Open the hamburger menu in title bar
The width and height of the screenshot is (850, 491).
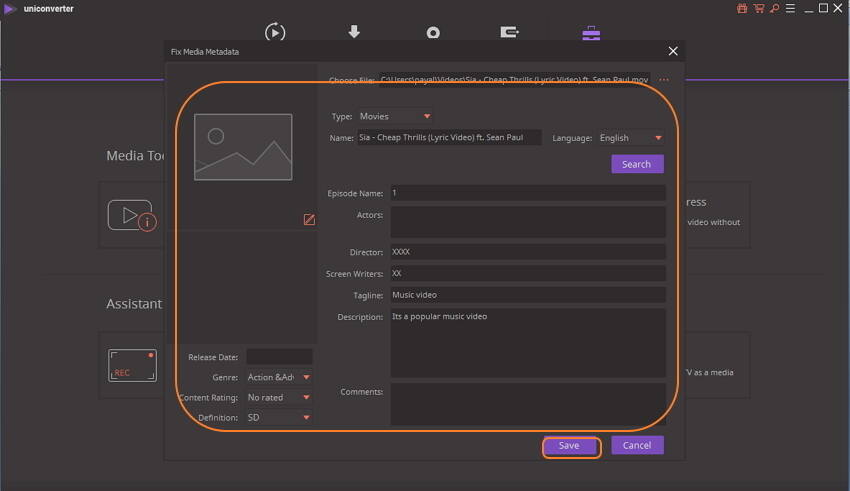[790, 8]
